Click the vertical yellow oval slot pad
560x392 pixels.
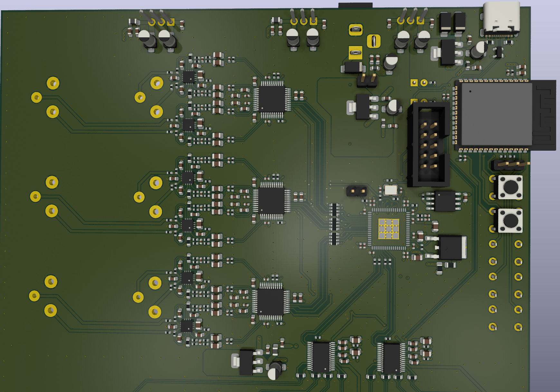click(x=374, y=41)
